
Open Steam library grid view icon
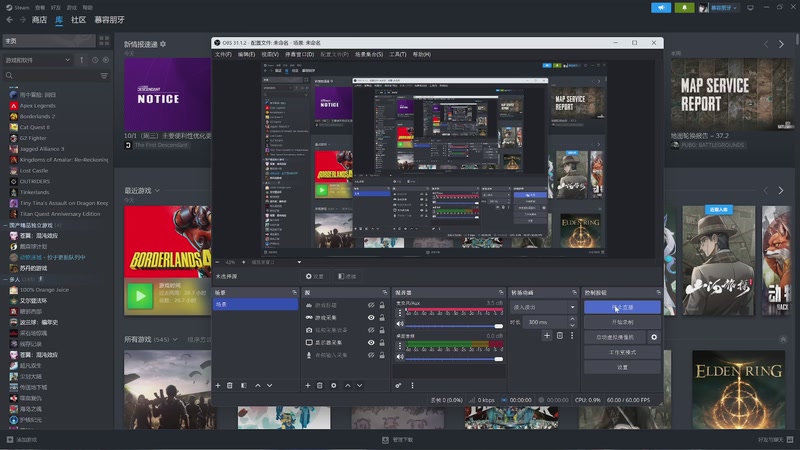pyautogui.click(x=104, y=40)
